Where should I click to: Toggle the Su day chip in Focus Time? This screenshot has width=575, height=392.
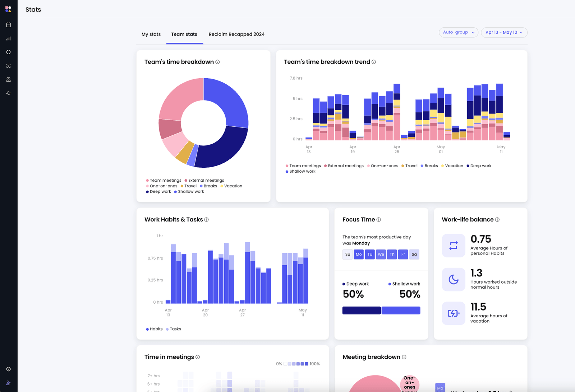click(x=348, y=255)
